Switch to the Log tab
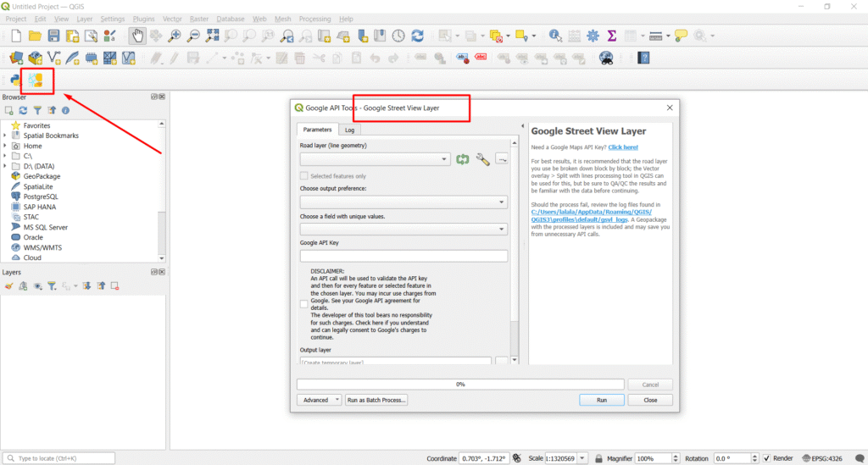This screenshot has height=465, width=868. pyautogui.click(x=349, y=130)
